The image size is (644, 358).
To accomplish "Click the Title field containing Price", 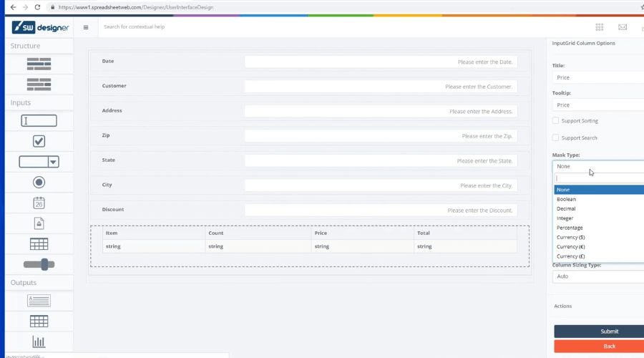I will pyautogui.click(x=598, y=77).
